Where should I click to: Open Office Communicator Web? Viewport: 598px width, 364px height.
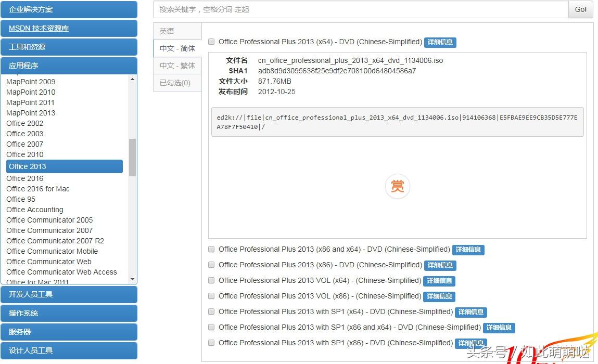[49, 262]
